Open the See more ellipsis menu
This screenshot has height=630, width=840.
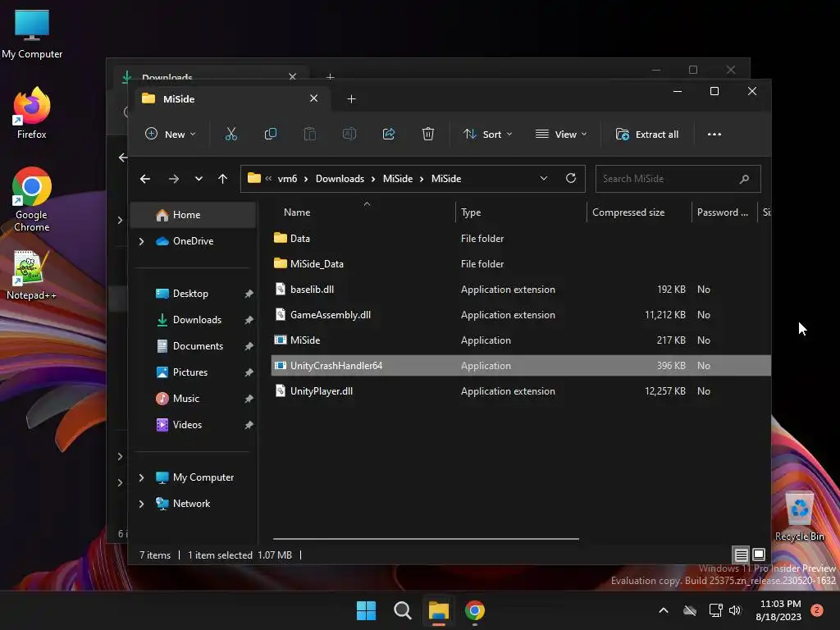(714, 135)
